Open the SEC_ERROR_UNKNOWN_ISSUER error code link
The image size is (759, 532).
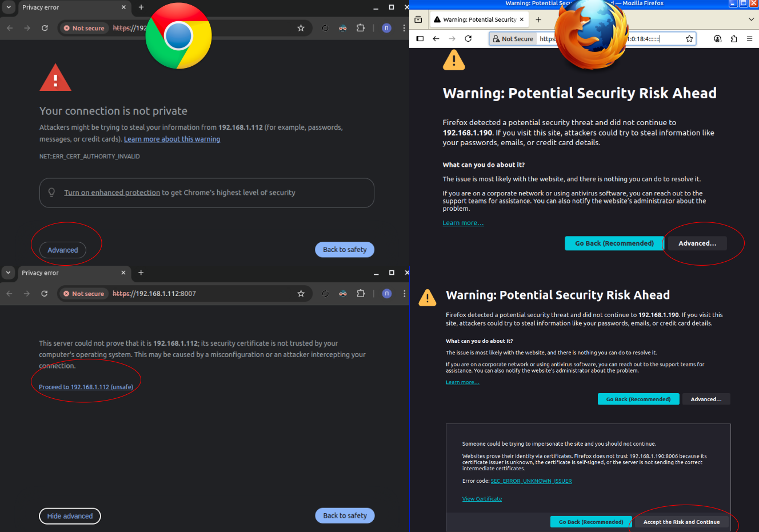tap(531, 481)
